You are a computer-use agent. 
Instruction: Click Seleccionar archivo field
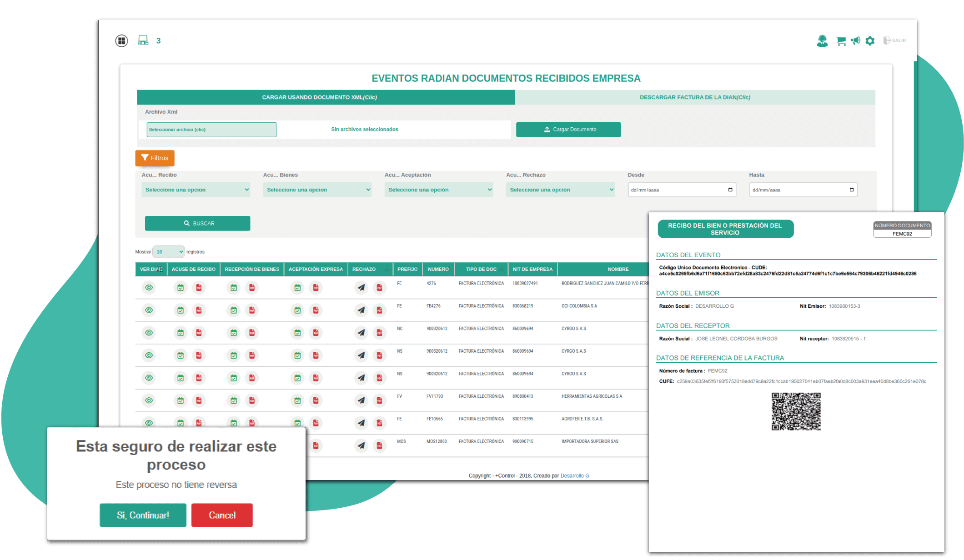211,130
